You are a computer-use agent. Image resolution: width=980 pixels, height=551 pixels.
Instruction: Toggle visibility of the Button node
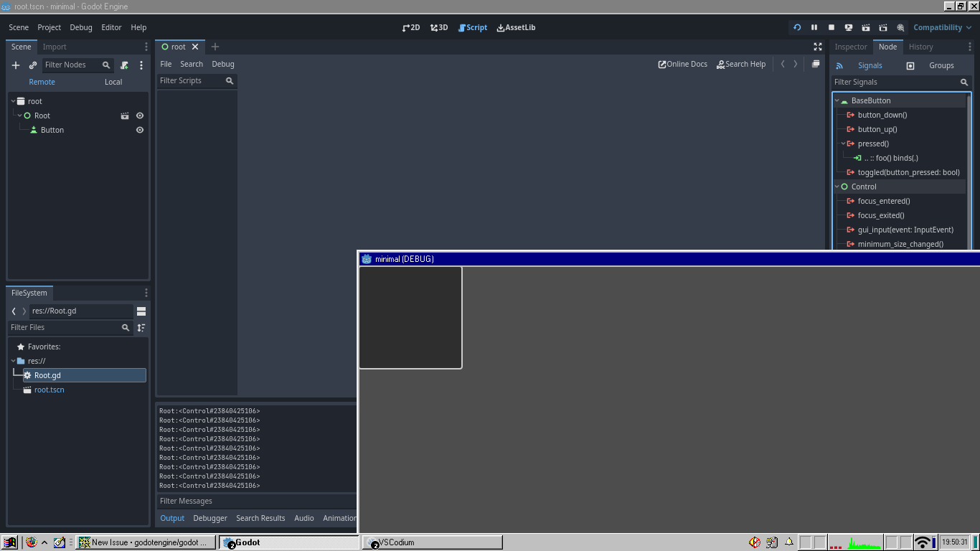[x=140, y=130]
